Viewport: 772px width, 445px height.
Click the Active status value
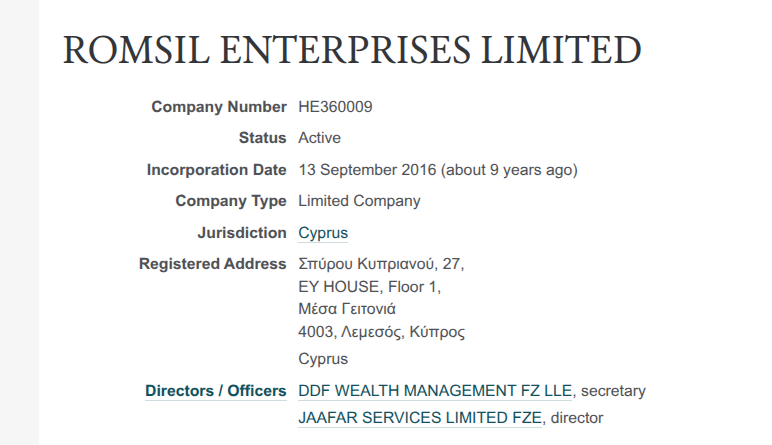click(319, 138)
